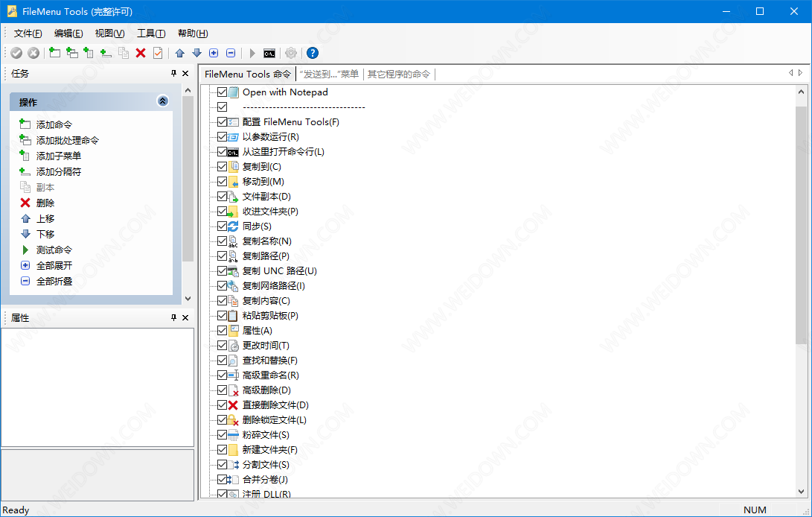Click the settings gear toolbar icon
Screen dimensions: 812x517
click(x=291, y=53)
